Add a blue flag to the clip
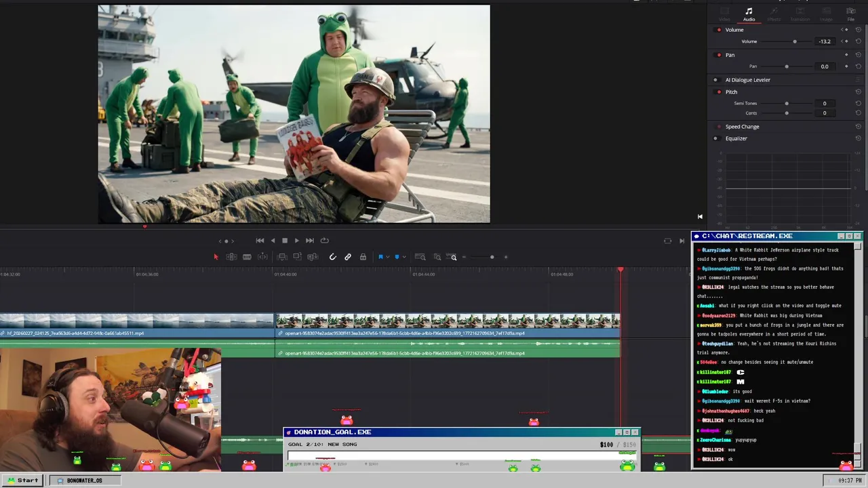Screen dimensions: 868x488 pyautogui.click(x=380, y=257)
